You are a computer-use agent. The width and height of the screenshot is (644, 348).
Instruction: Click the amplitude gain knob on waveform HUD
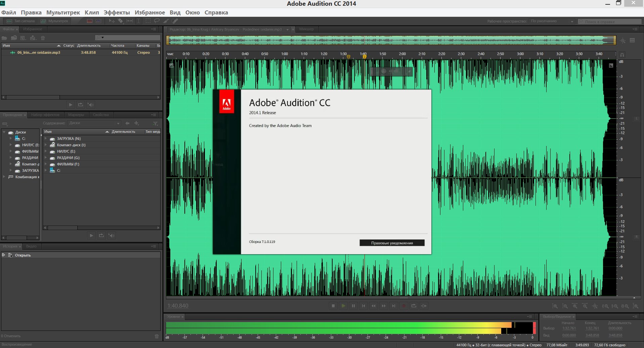[x=384, y=72]
